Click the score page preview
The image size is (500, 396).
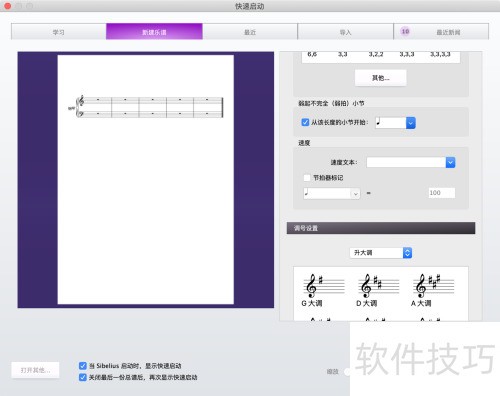coord(146,180)
